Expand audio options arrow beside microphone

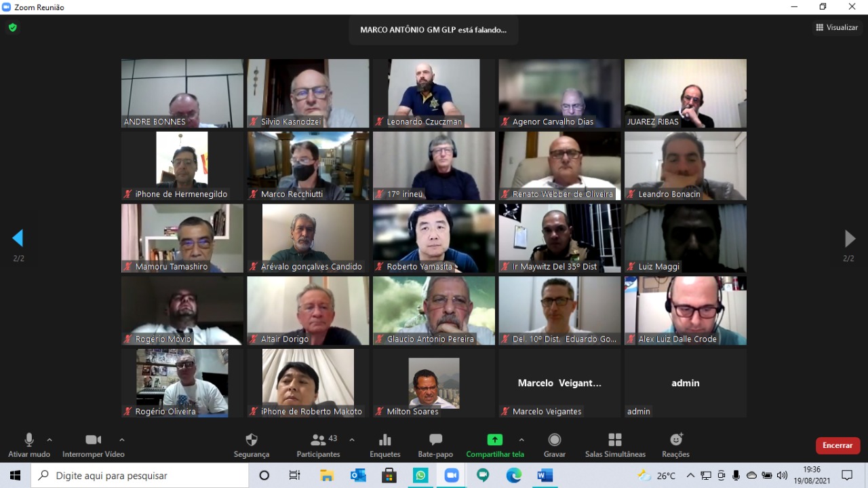(50, 440)
